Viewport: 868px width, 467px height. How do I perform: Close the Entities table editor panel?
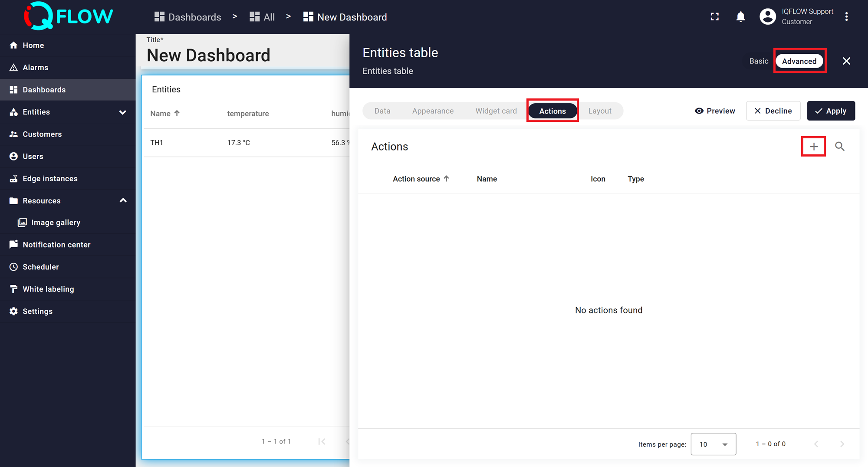846,61
